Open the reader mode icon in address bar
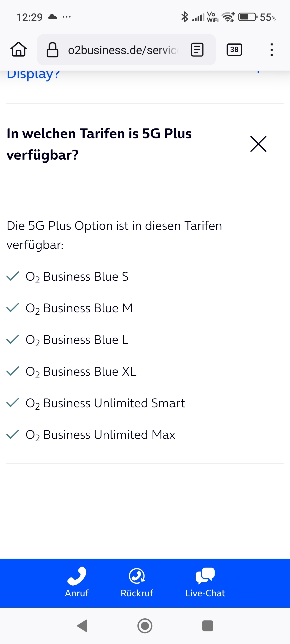Image resolution: width=290 pixels, height=644 pixels. tap(197, 49)
